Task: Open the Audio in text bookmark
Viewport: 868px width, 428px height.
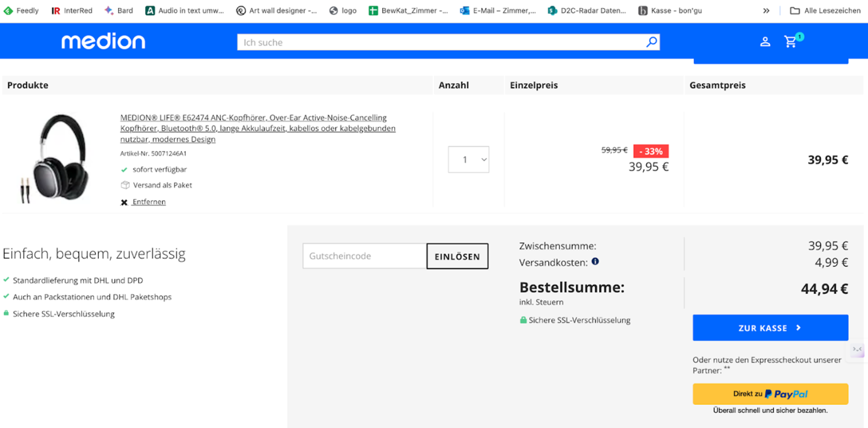Action: tap(184, 11)
